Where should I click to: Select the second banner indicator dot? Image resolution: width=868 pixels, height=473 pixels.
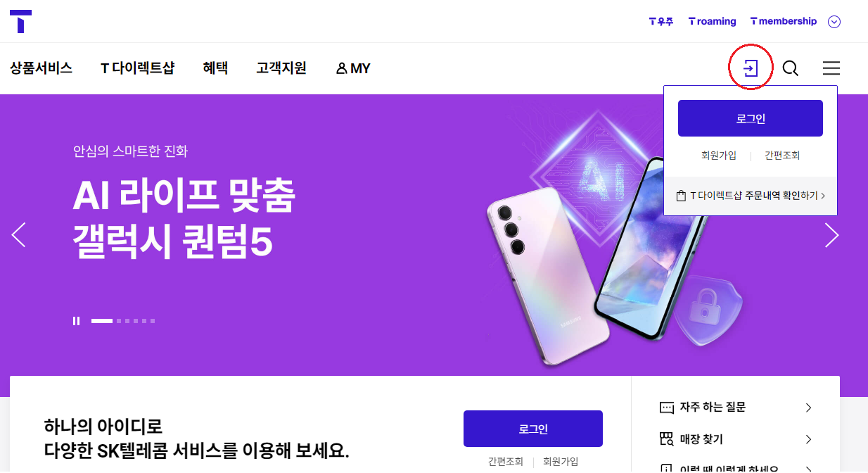click(x=119, y=321)
